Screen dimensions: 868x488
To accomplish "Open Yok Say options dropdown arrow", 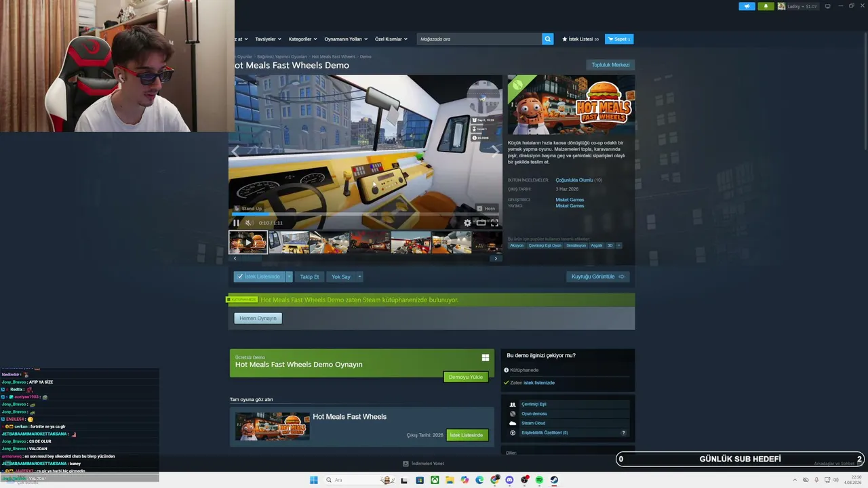I will (360, 277).
